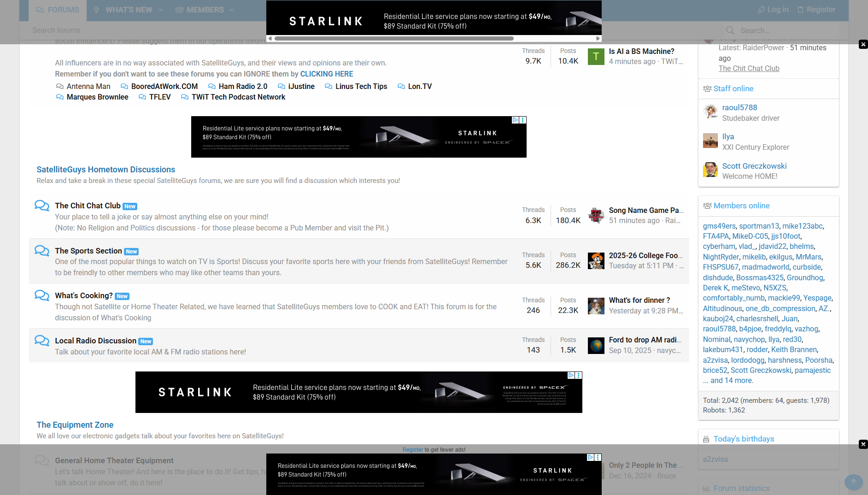Screen dimensions: 868x495
Task: Open the Members tab
Action: click(199, 10)
